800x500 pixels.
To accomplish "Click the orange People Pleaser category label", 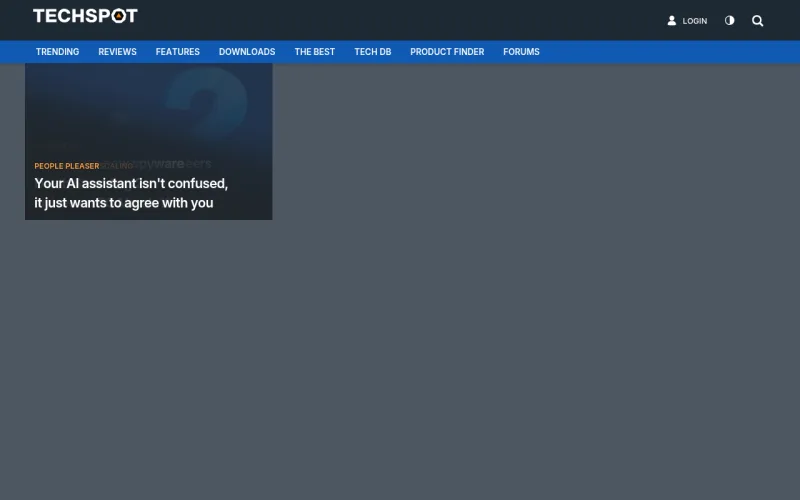I will point(67,166).
